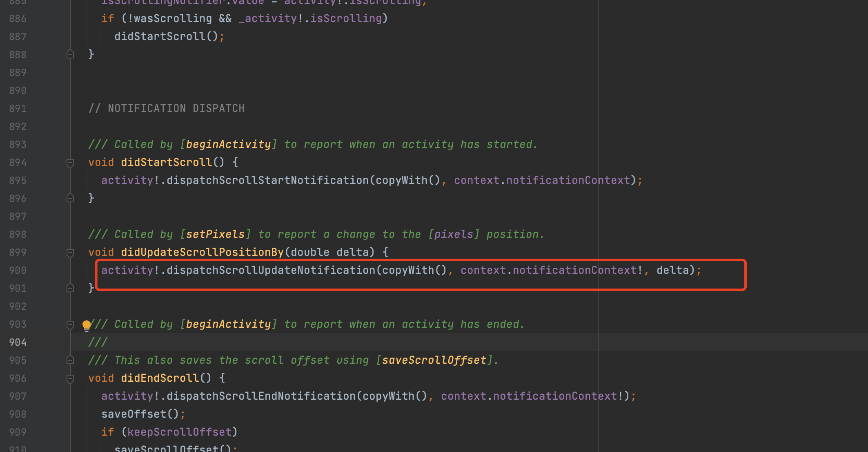Click the fold arrow beside line 888
Screen dimensions: 868x452
pyautogui.click(x=70, y=54)
